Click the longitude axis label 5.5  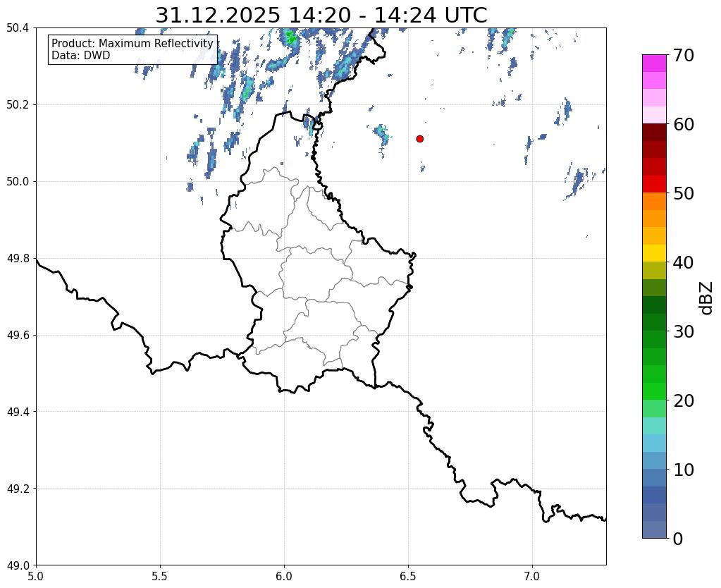click(160, 576)
